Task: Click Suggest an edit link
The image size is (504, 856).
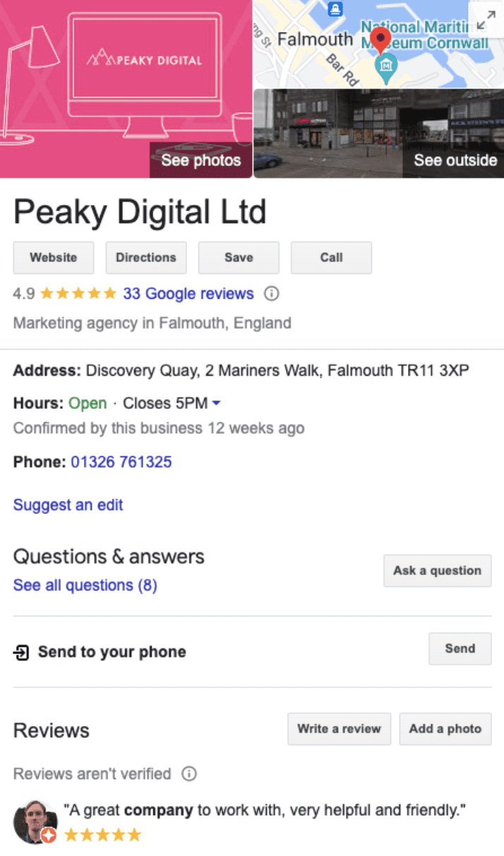Action: [x=68, y=505]
